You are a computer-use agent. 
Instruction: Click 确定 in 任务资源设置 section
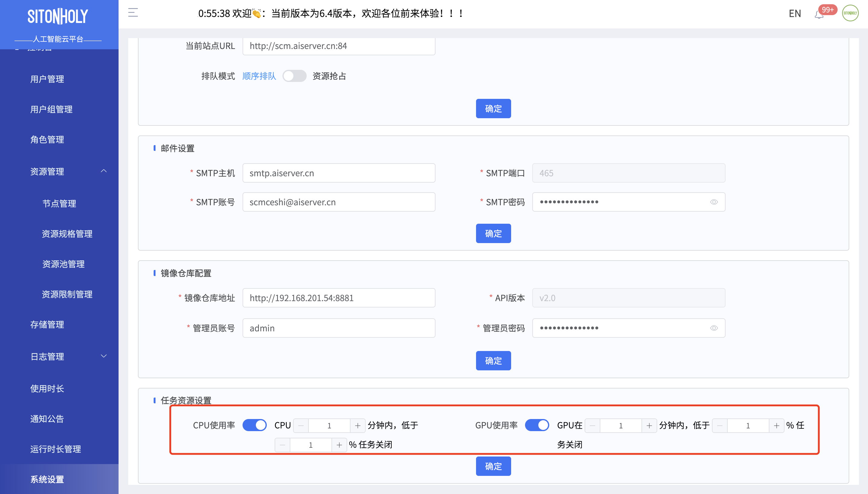[493, 466]
